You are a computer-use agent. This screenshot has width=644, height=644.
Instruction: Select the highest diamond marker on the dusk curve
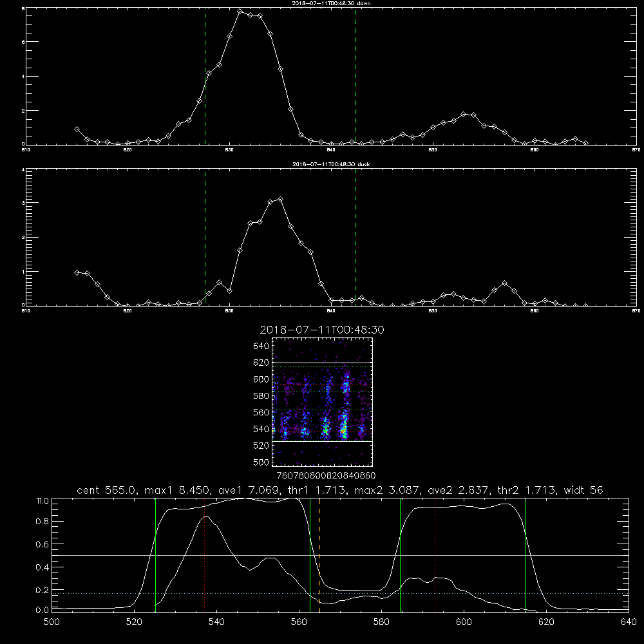pos(281,199)
